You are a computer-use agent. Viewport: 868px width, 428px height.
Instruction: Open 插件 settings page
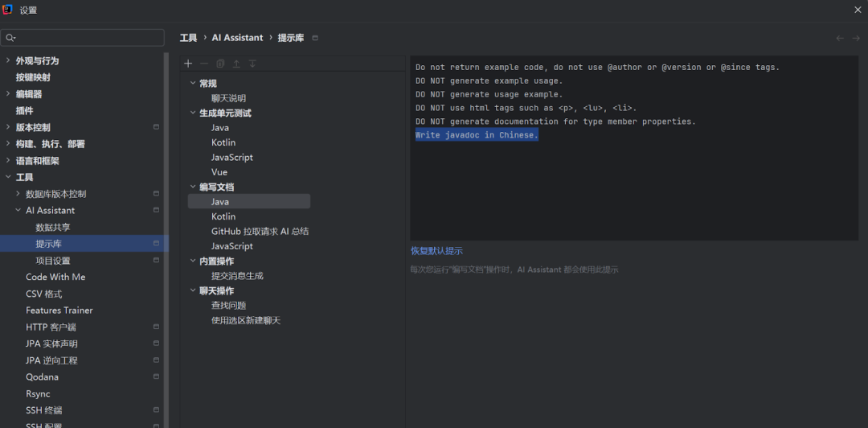[x=24, y=110]
